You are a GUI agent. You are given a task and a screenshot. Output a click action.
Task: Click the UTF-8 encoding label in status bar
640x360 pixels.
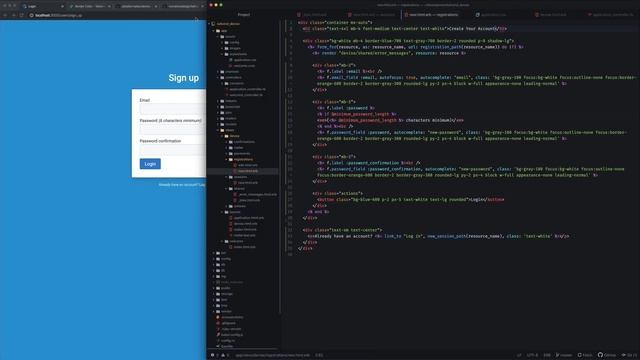pos(532,355)
